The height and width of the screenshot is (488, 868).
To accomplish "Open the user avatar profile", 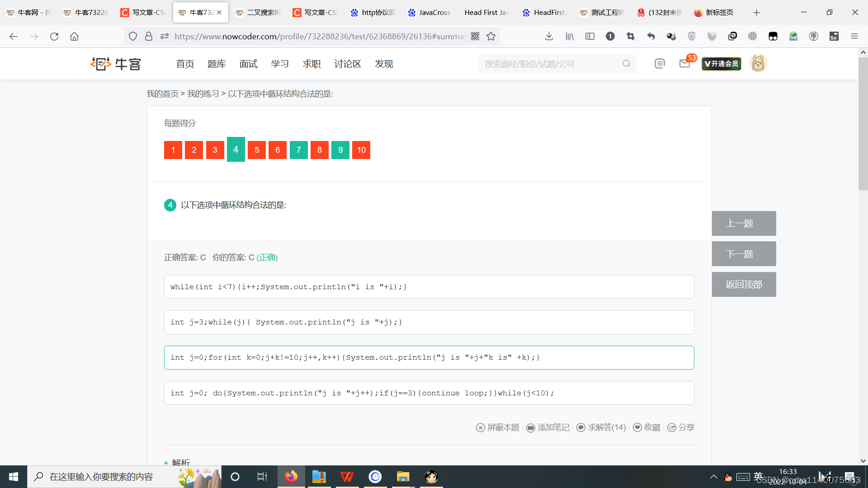I will tap(758, 63).
